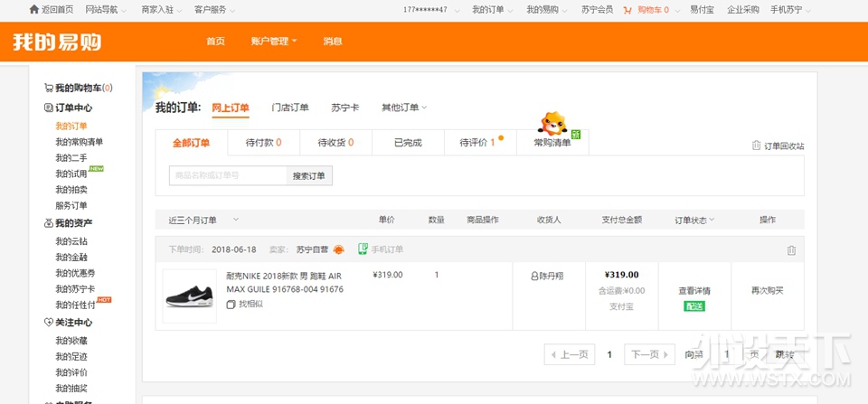This screenshot has height=404, width=868.
Task: Click recipient person icon beside 陈丹翔
Action: pos(533,276)
